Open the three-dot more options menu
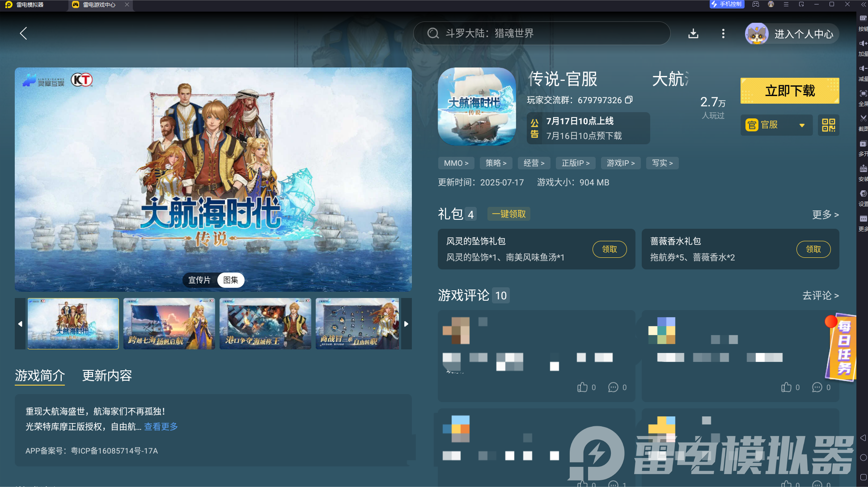Viewport: 868px width, 487px height. click(723, 34)
